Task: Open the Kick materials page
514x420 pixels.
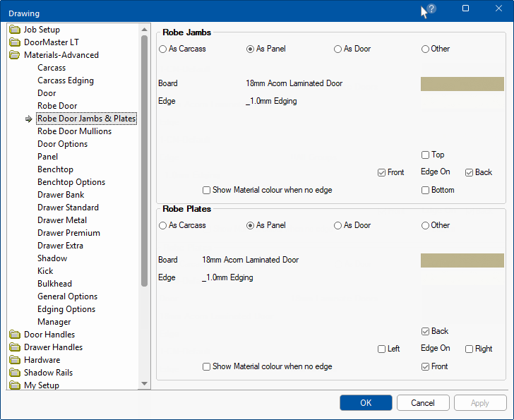Action: (x=45, y=271)
